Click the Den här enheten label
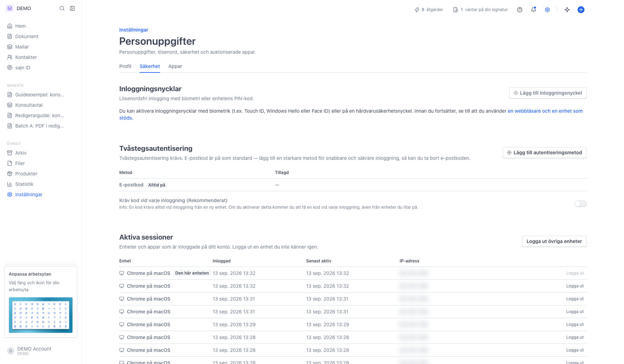 coord(192,273)
